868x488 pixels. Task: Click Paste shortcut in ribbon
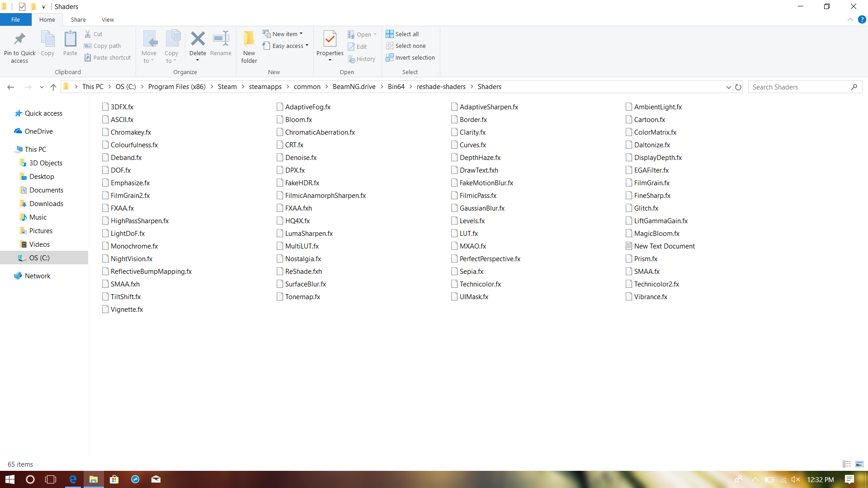[x=107, y=57]
